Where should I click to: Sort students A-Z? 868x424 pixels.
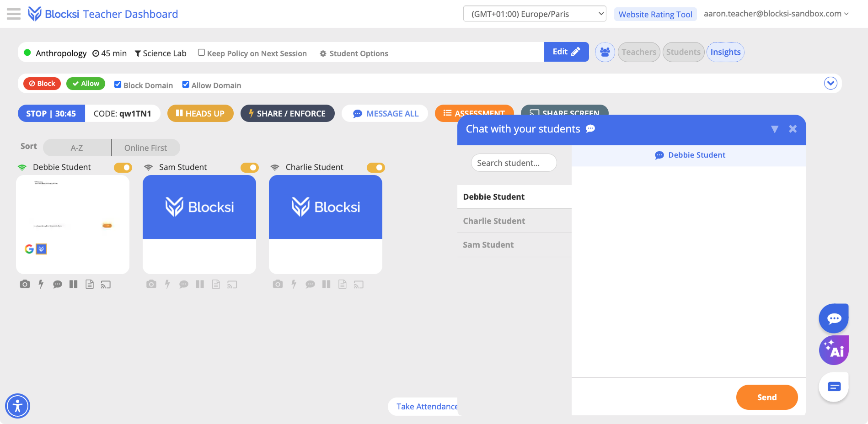pyautogui.click(x=77, y=148)
